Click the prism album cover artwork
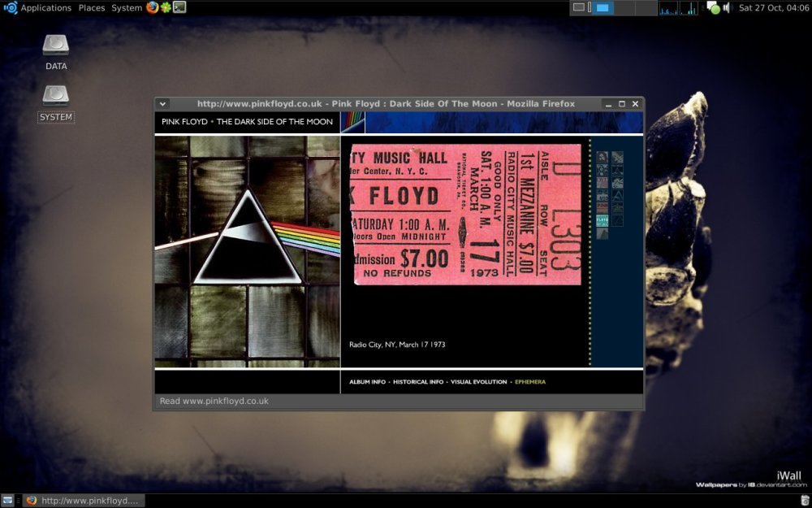812x508 pixels. 248,251
